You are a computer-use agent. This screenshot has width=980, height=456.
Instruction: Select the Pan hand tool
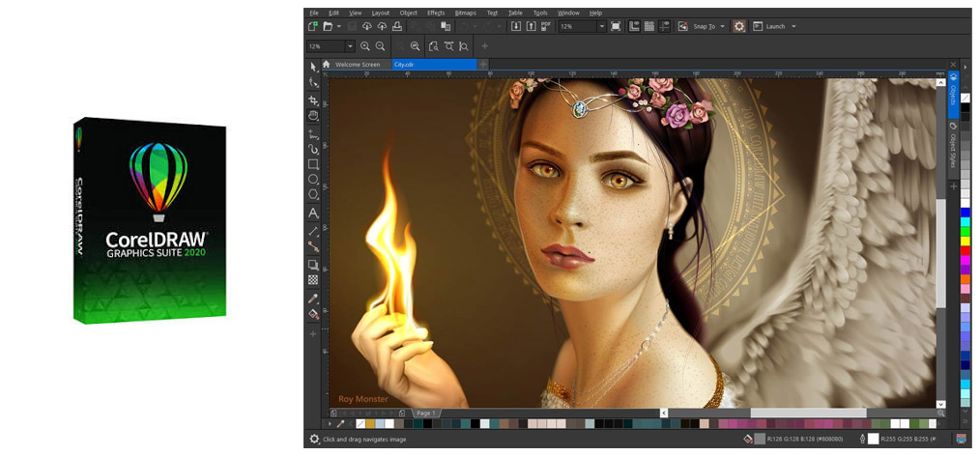tap(313, 116)
